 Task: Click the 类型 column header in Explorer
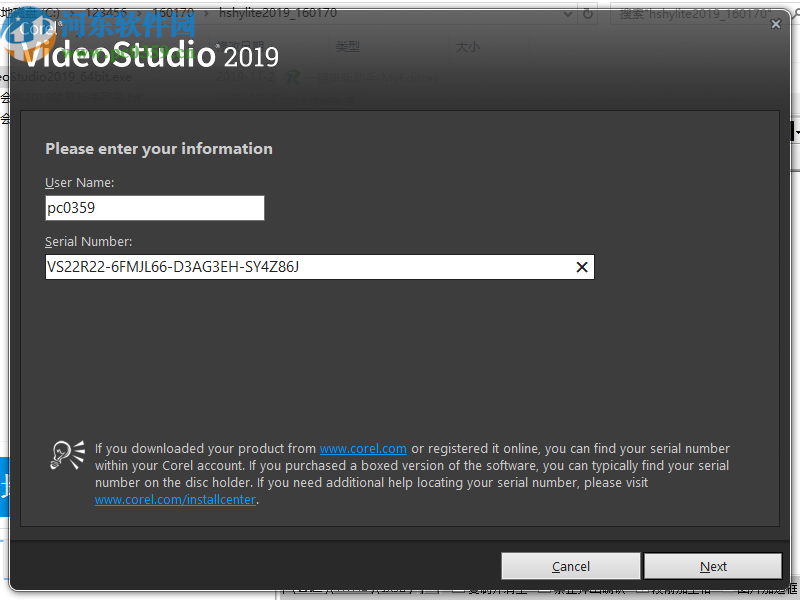348,47
